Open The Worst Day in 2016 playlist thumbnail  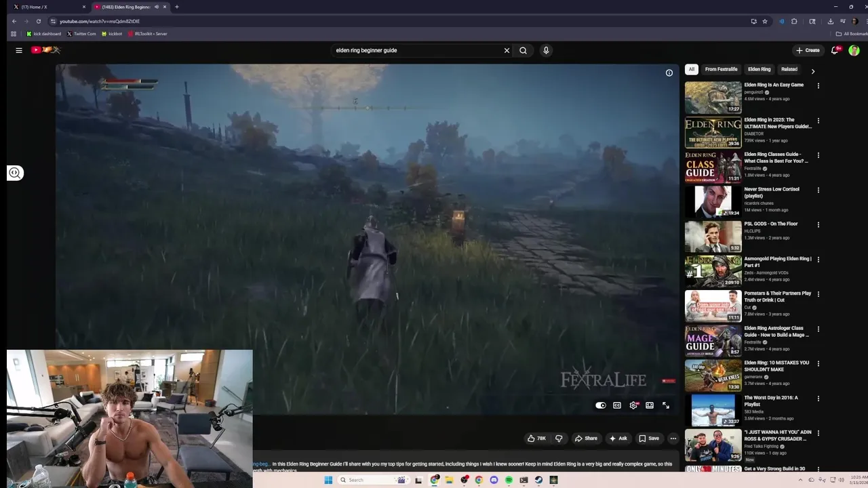click(x=713, y=409)
